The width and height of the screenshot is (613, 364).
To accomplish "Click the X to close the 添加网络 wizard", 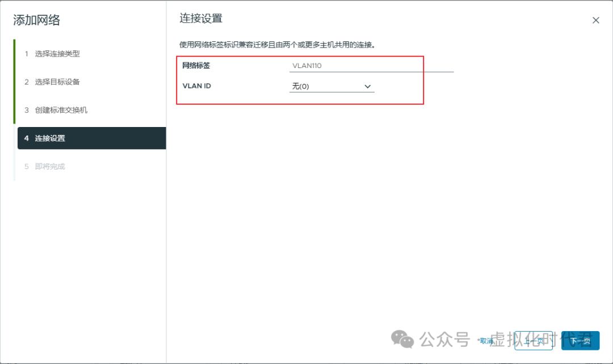I will (x=596, y=20).
